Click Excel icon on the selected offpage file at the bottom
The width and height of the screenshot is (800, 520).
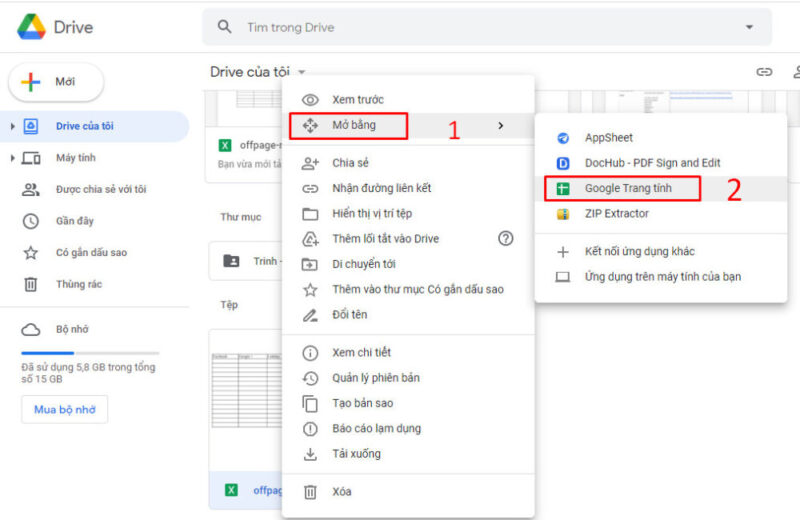coord(231,490)
